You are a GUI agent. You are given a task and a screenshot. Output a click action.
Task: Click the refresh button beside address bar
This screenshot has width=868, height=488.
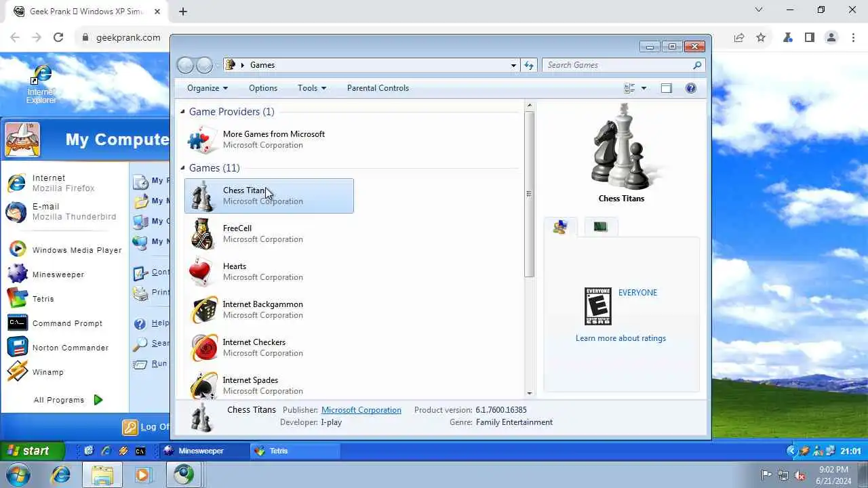530,65
